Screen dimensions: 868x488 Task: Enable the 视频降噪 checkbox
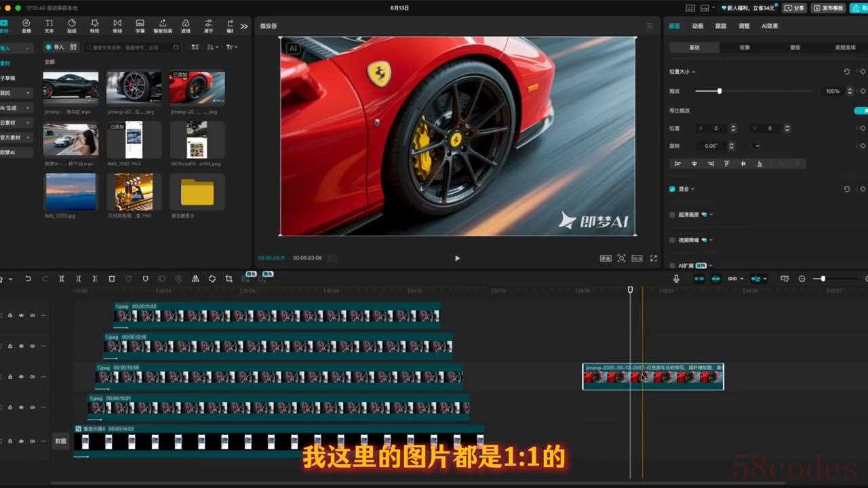672,240
